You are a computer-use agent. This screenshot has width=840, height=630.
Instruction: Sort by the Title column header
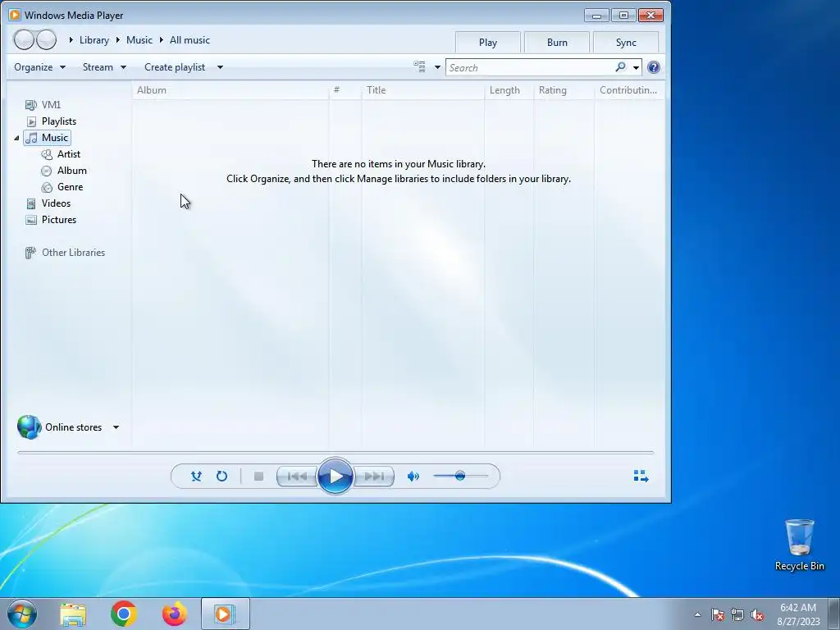pos(422,90)
